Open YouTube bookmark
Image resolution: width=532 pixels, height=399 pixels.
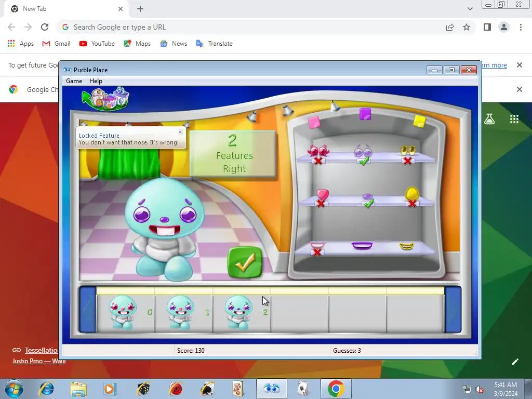97,44
